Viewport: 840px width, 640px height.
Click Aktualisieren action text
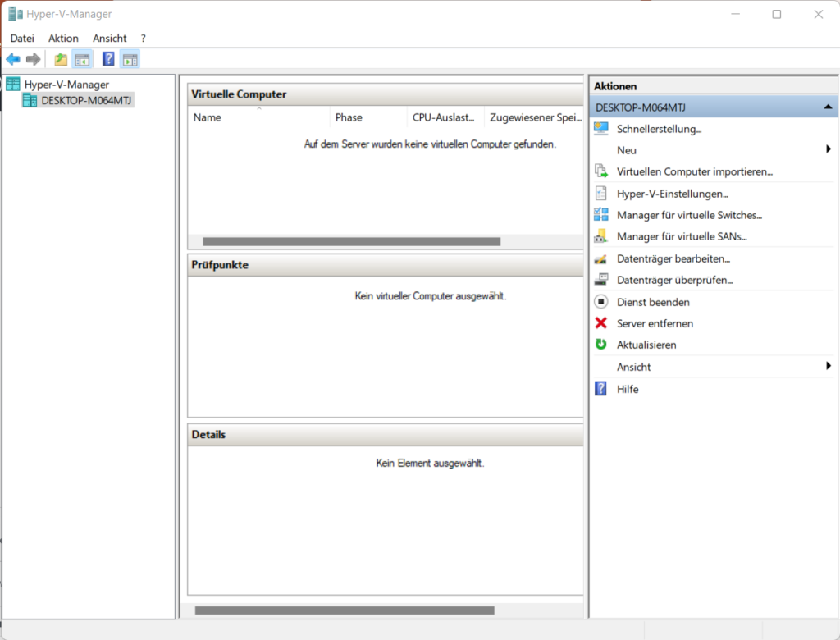pos(646,345)
